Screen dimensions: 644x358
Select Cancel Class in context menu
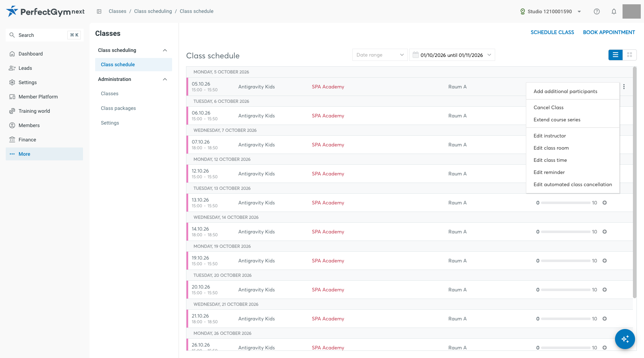click(x=573, y=107)
